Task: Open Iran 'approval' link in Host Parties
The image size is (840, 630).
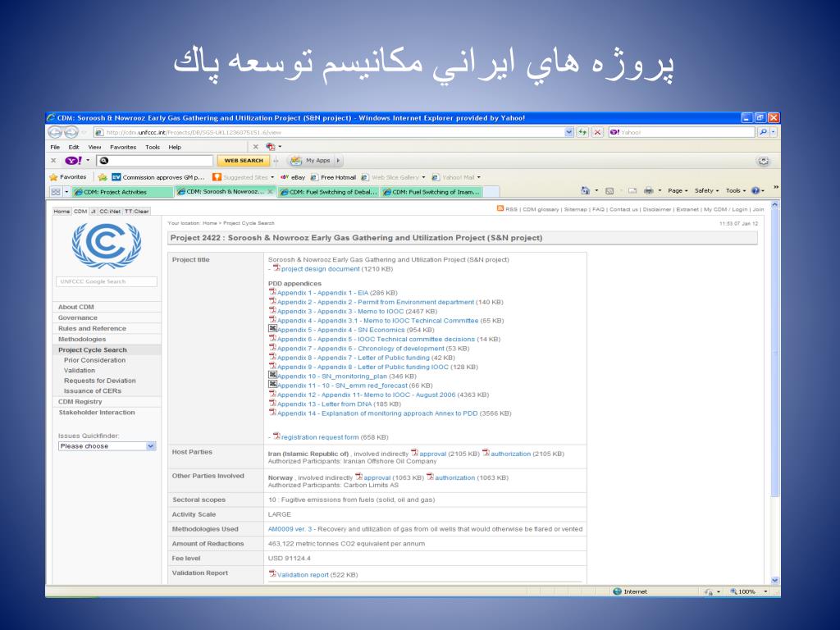Action: (432, 454)
